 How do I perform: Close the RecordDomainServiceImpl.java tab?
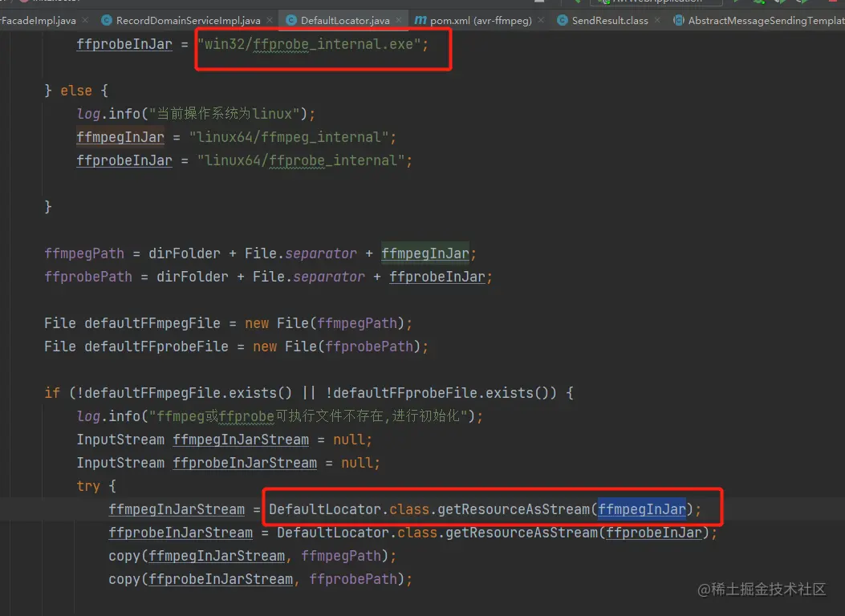pyautogui.click(x=270, y=21)
